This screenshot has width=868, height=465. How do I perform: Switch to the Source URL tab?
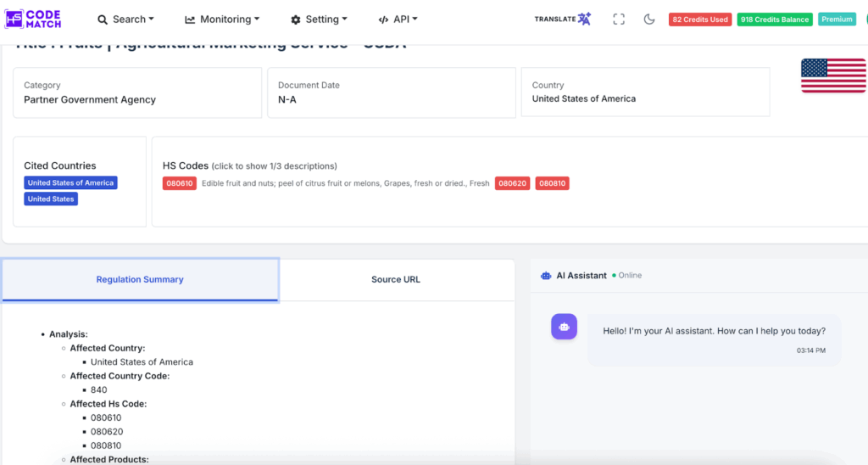coord(396,279)
